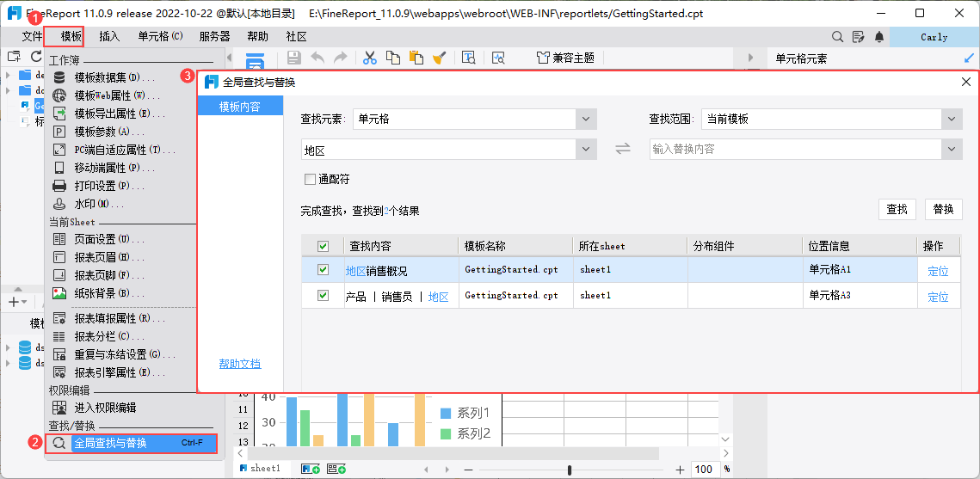
Task: Click the 模板数据集 database icon in menu
Action: click(x=60, y=77)
